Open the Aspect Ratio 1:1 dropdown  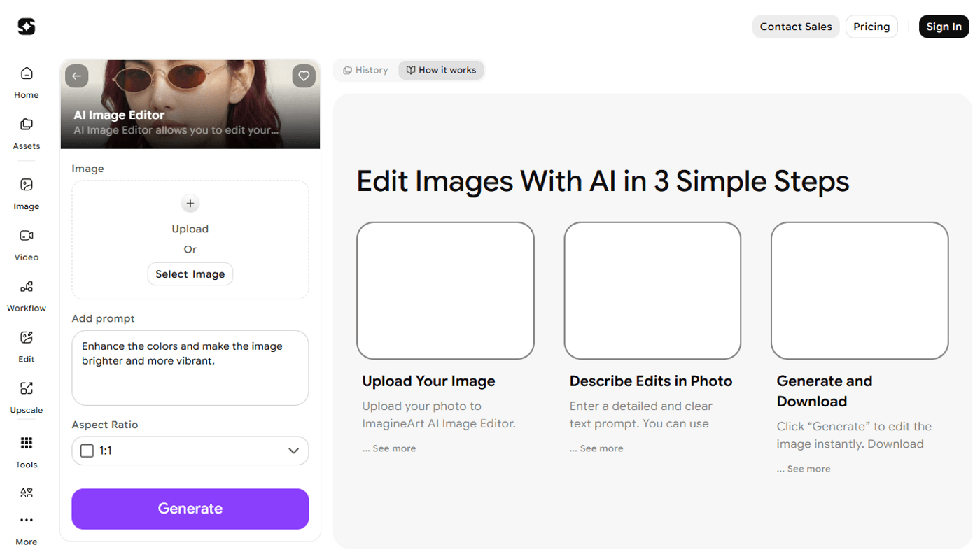tap(190, 451)
